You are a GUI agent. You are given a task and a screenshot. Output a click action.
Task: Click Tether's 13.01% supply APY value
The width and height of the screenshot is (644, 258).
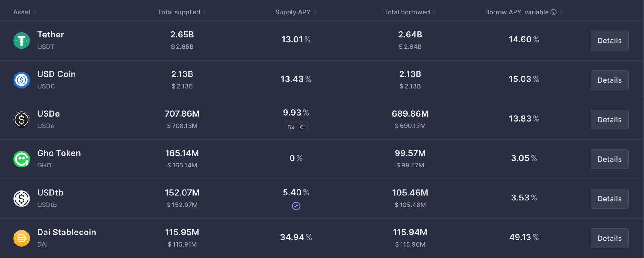click(x=296, y=40)
